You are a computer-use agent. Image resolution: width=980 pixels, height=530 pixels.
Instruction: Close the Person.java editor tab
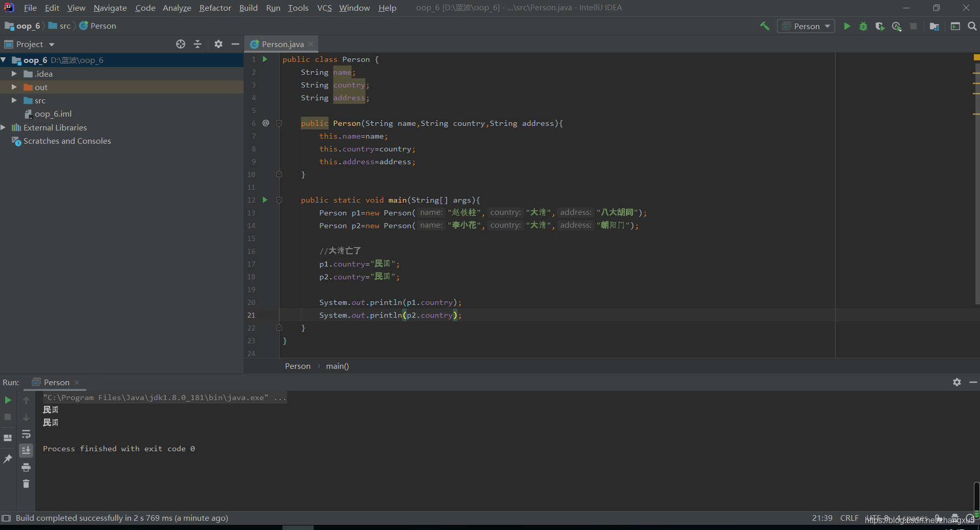(x=311, y=44)
